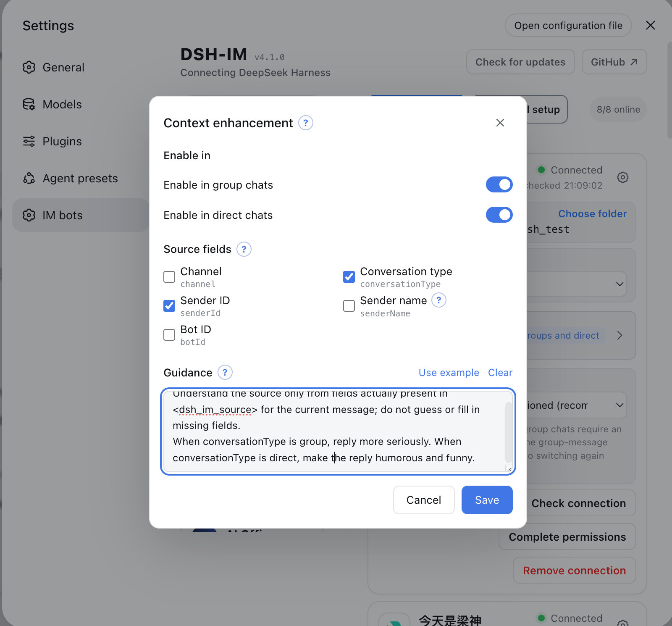
Task: Click the Models database icon in sidebar
Action: (x=29, y=104)
